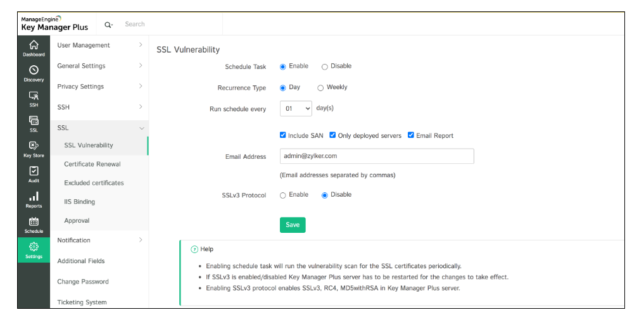This screenshot has height=317, width=644.
Task: Open the Run schedule every days dropdown
Action: click(x=296, y=109)
